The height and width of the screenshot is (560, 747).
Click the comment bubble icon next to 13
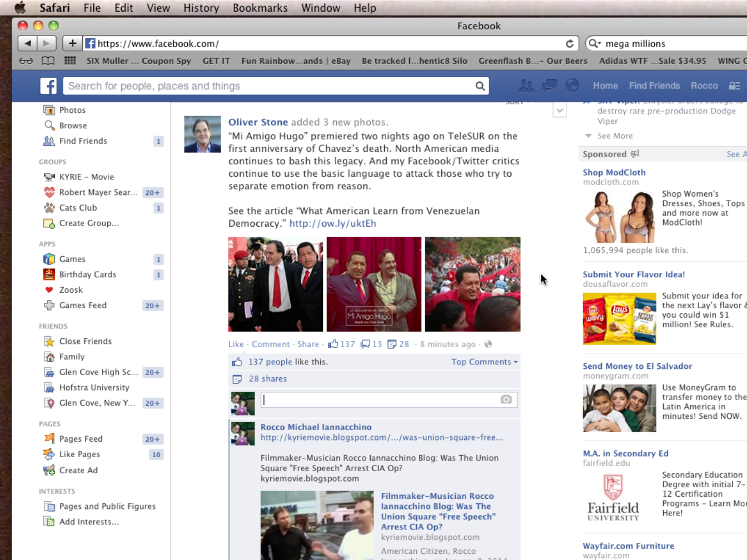(x=365, y=344)
